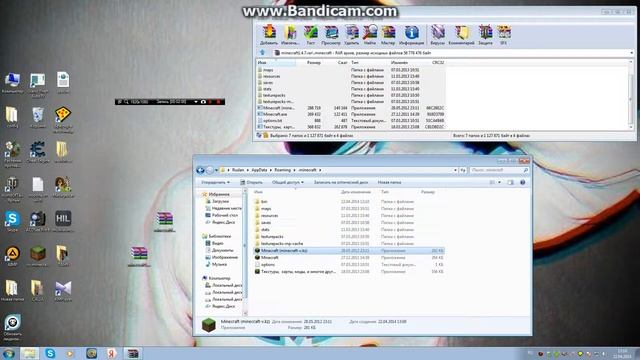Click Yandex browser icon in taskbar
The height and width of the screenshot is (360, 640).
pos(111,353)
